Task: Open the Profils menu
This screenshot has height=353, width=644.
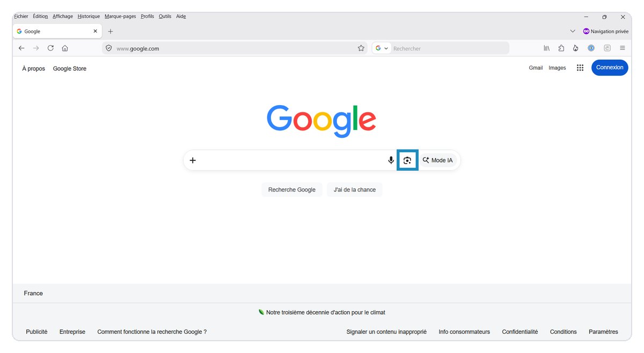Action: click(x=148, y=16)
